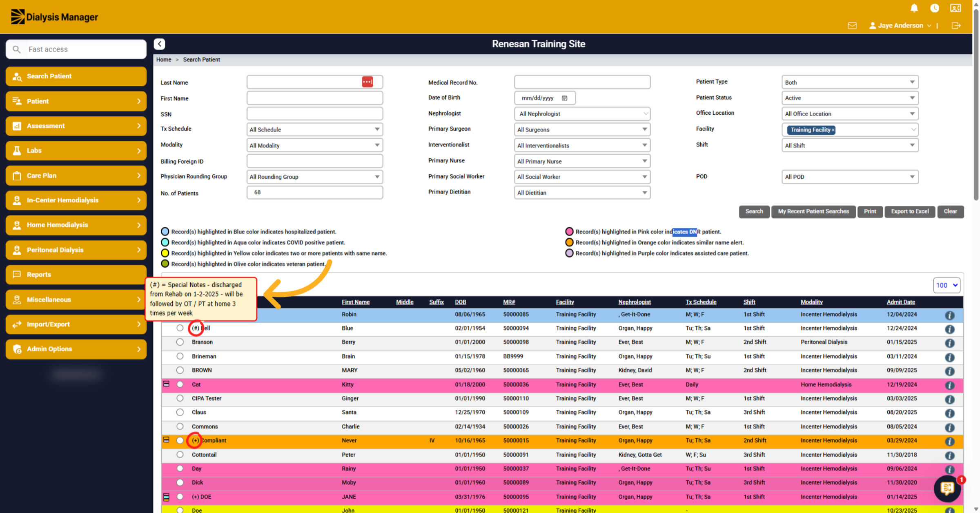Open info icon for patient Robin row
This screenshot has width=980, height=513.
[x=949, y=315]
